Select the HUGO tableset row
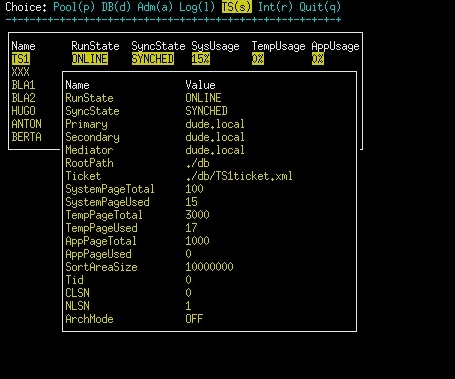Screen dimensions: 455x379 (23, 111)
